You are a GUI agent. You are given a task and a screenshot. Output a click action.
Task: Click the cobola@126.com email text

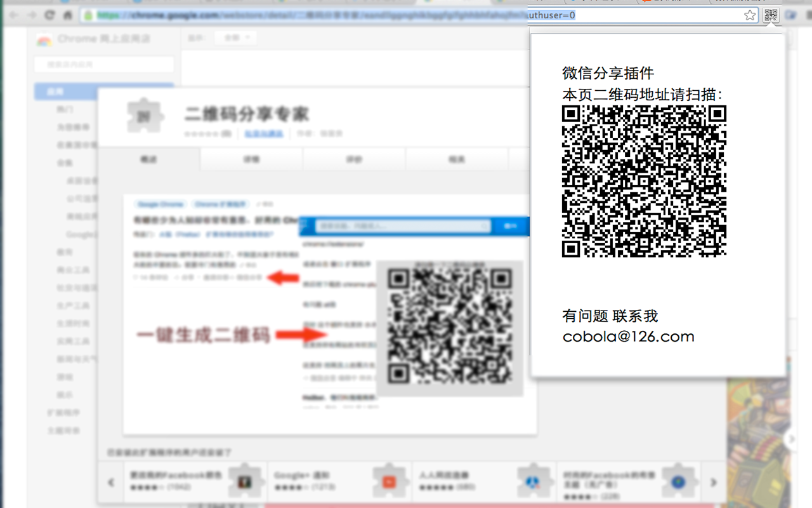tap(628, 337)
